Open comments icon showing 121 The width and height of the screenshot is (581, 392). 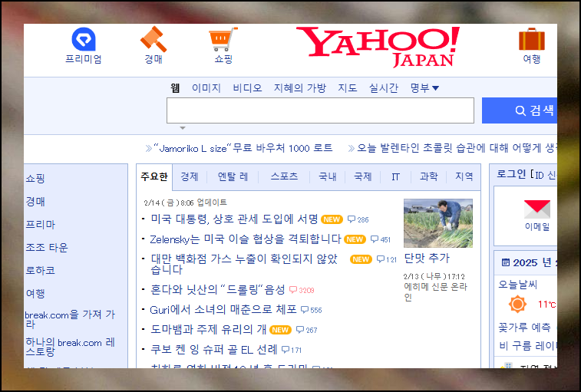[381, 259]
